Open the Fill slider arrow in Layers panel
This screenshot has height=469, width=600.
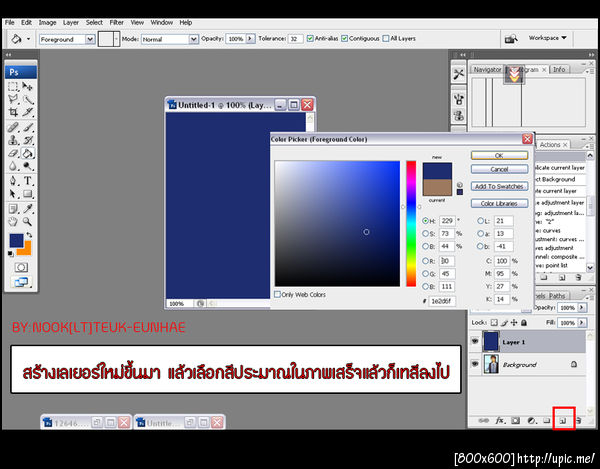tap(582, 322)
